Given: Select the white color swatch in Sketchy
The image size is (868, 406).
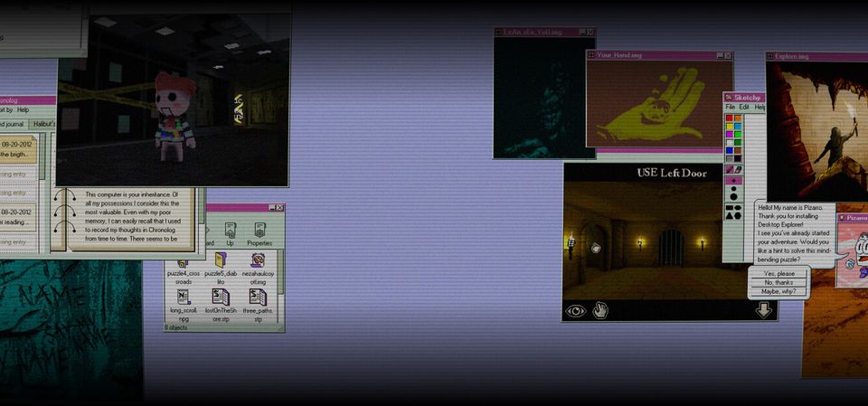Looking at the screenshot, I should click(x=730, y=142).
